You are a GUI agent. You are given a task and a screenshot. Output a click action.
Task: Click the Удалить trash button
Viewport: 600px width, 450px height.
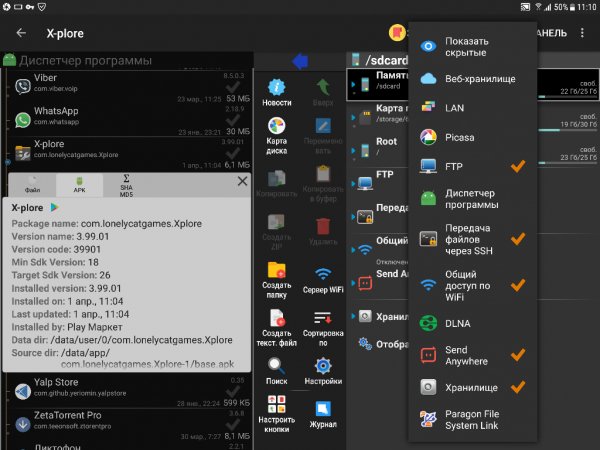tap(323, 231)
